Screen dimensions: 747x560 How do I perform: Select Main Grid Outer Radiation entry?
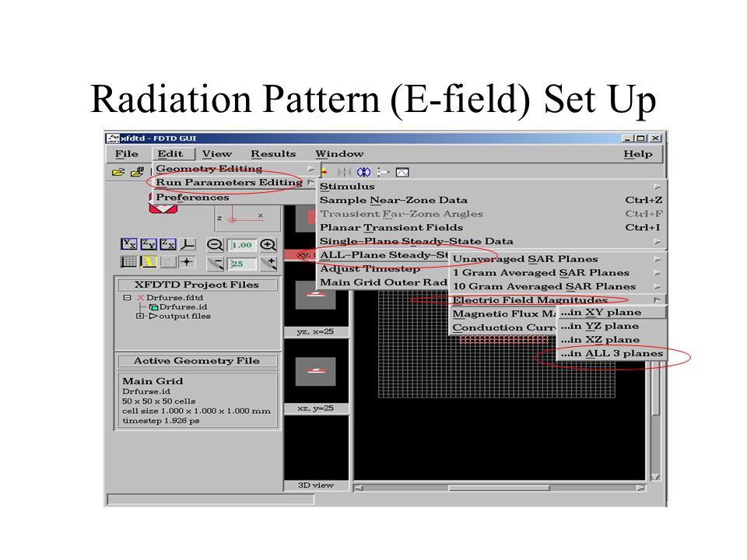pos(384,282)
